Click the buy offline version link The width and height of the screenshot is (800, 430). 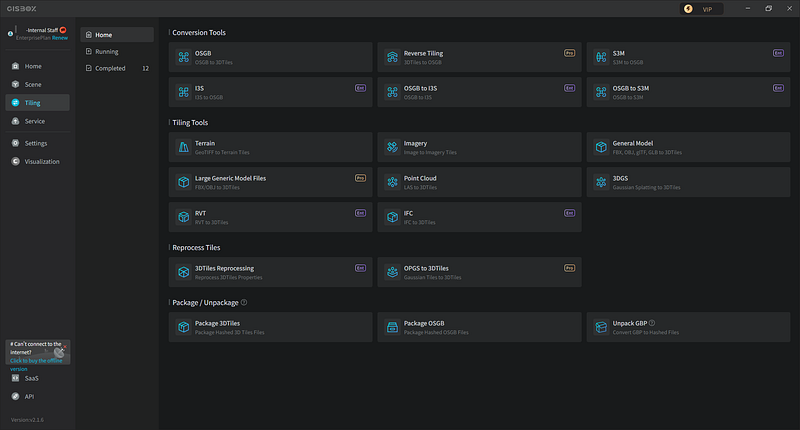[36, 365]
